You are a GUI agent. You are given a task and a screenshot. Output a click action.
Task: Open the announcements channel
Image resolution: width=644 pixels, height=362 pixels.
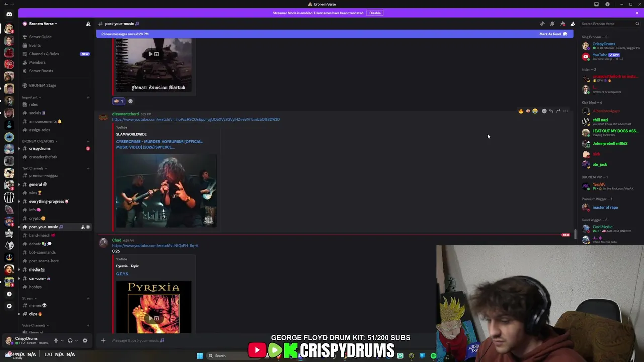43,121
